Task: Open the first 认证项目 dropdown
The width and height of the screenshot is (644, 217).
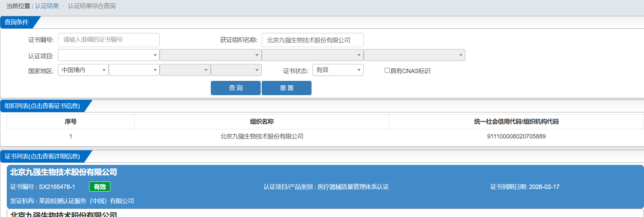Action: 109,55
